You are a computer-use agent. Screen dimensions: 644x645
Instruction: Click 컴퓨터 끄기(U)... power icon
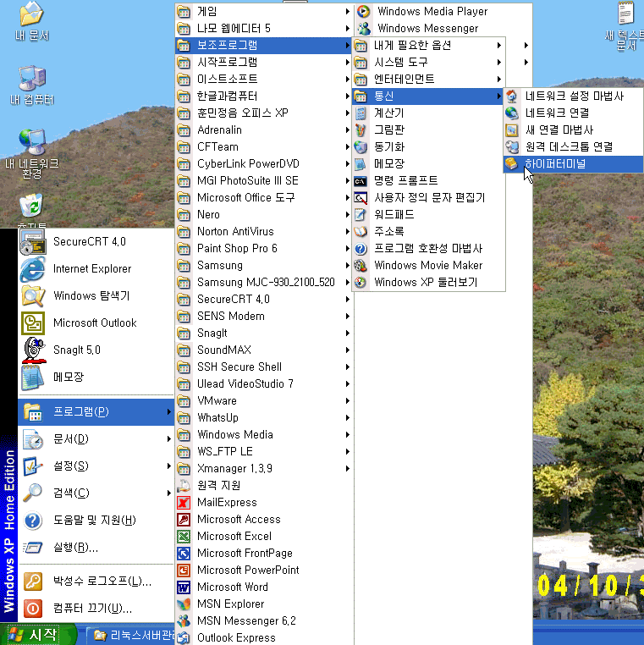coord(32,609)
